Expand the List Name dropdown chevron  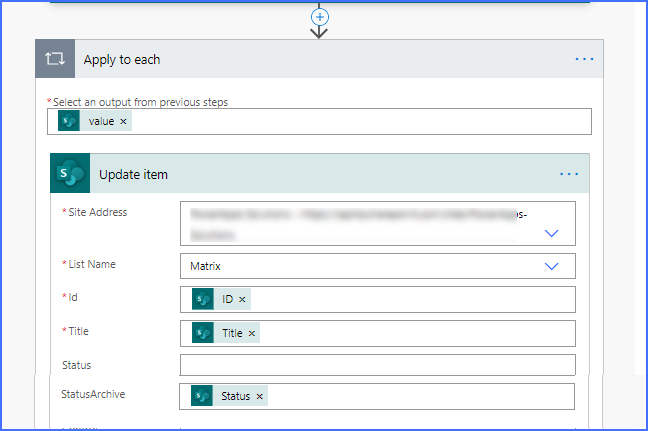click(x=551, y=267)
